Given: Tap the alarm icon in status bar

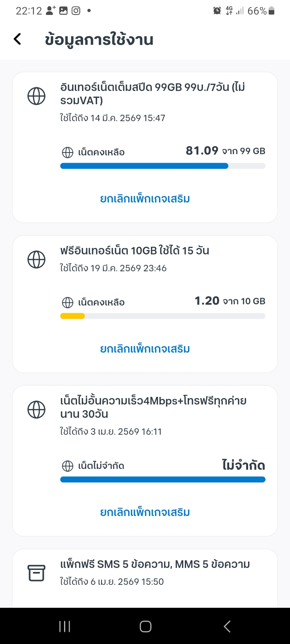Looking at the screenshot, I should click(x=217, y=11).
